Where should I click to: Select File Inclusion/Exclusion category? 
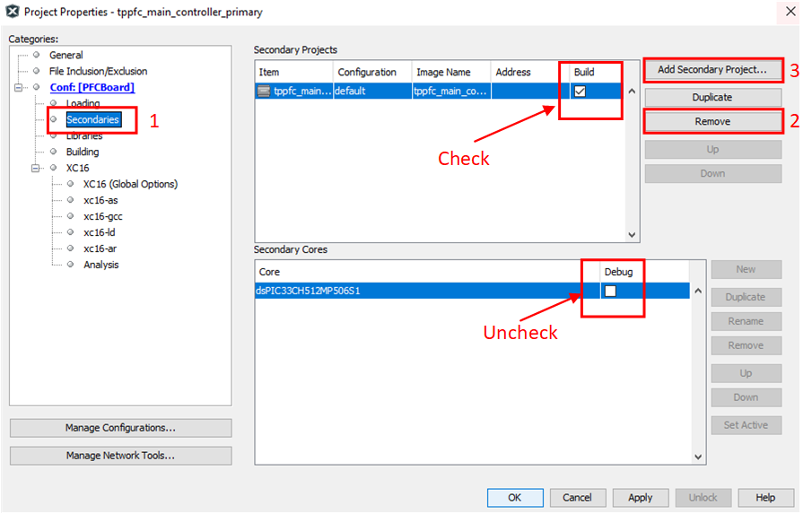tap(98, 71)
